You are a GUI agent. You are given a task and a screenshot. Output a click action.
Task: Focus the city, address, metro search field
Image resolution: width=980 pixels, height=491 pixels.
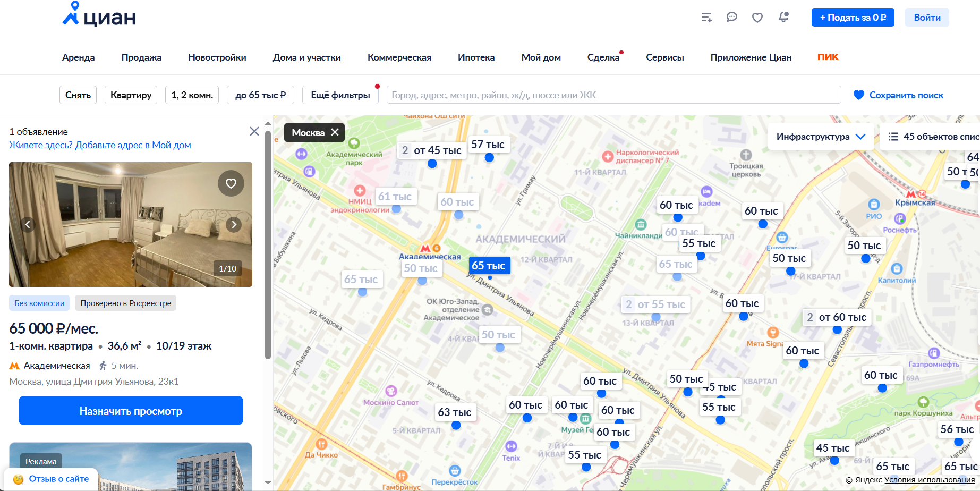[x=613, y=95]
